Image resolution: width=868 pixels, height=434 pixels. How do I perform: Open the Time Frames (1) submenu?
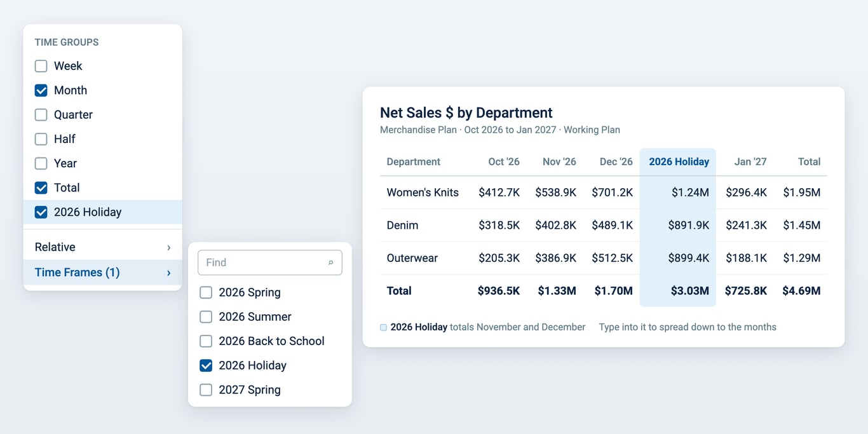tap(103, 273)
